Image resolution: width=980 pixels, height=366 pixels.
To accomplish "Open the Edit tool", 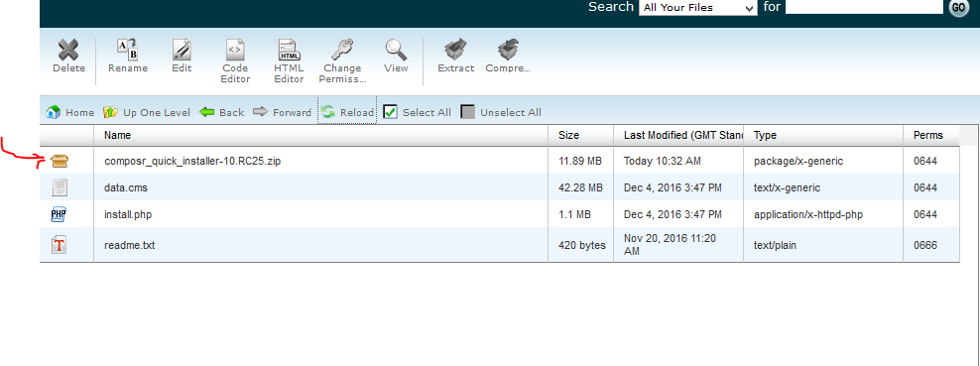I will click(x=182, y=50).
